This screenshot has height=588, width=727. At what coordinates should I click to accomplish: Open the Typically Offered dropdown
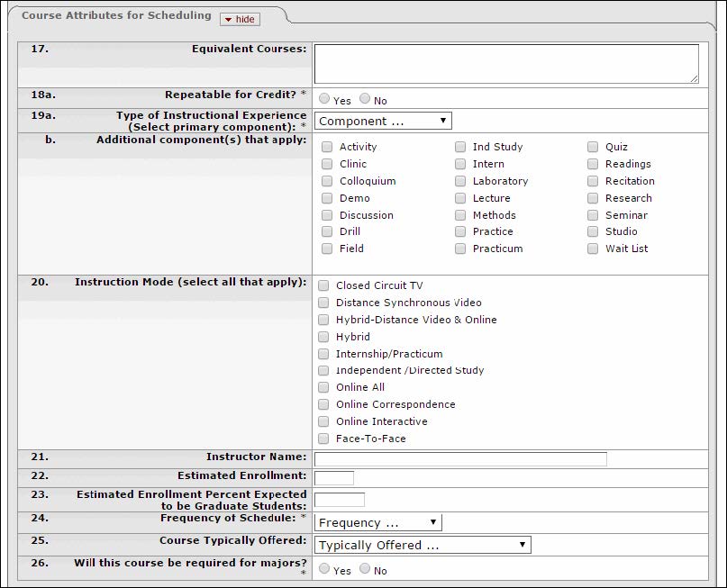(423, 545)
